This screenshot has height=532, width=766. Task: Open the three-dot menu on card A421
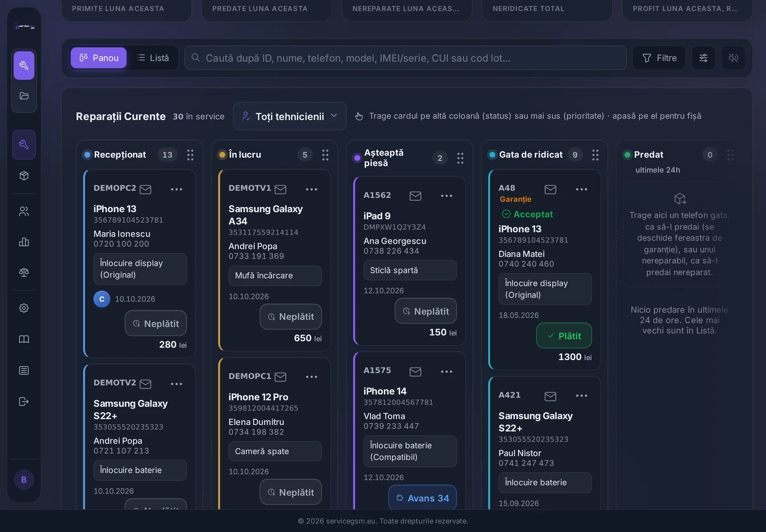[x=581, y=396]
